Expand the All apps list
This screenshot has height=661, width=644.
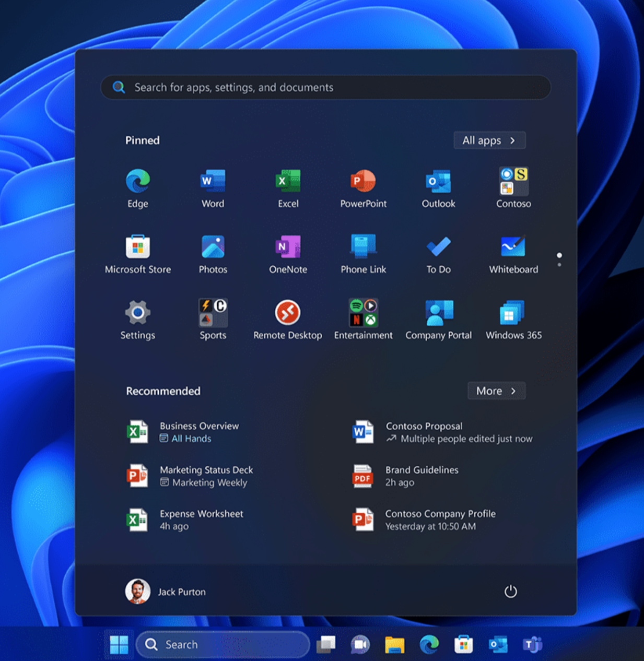[489, 140]
